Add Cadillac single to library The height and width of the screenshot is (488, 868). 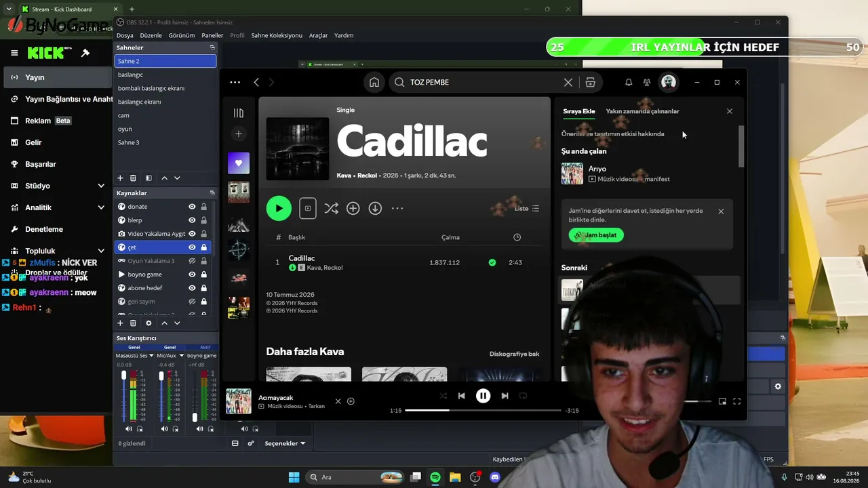pos(353,208)
